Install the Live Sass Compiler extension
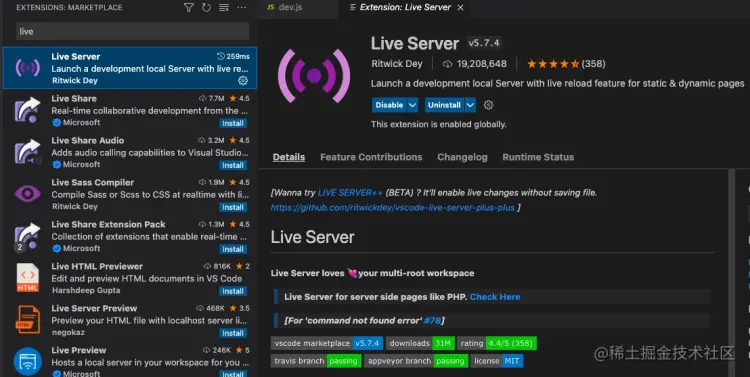The width and height of the screenshot is (750, 377). [233, 207]
